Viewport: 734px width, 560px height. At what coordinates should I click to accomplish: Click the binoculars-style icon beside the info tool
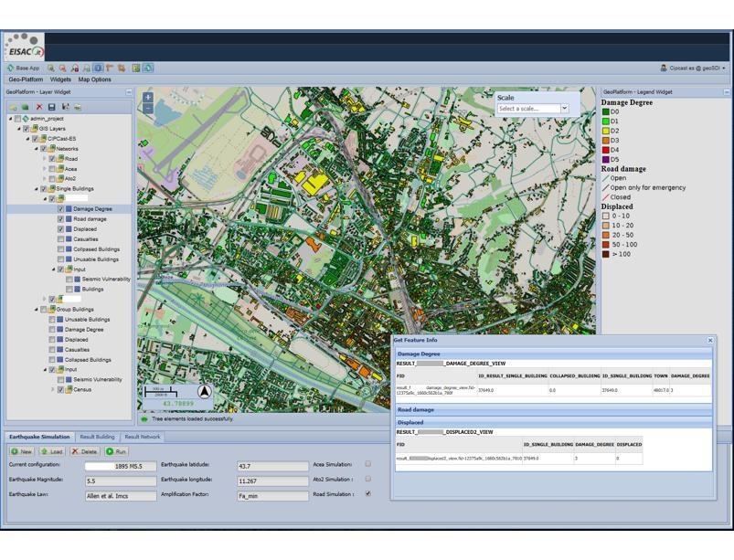point(86,69)
